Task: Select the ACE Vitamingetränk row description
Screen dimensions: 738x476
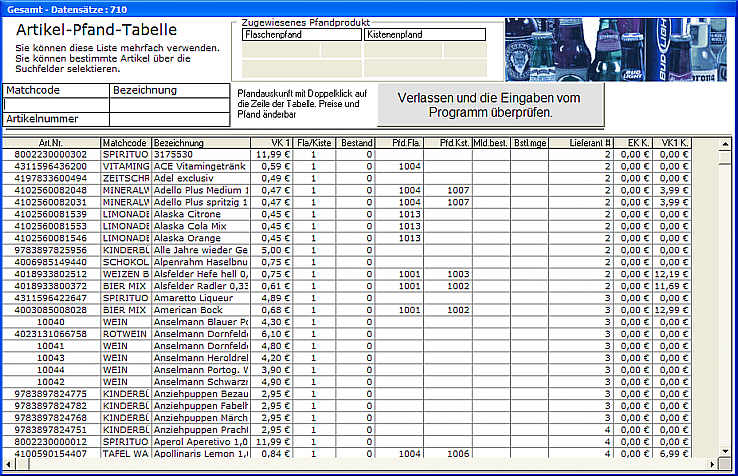Action: click(201, 166)
